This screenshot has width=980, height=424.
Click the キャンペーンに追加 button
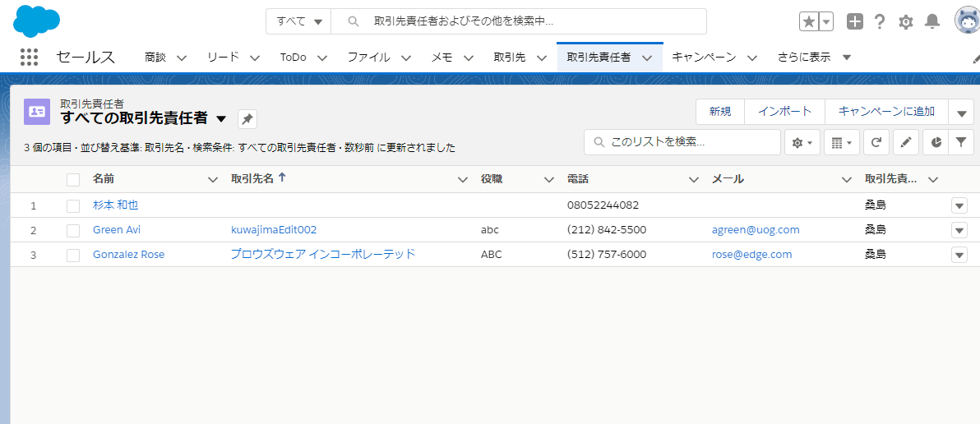[886, 112]
